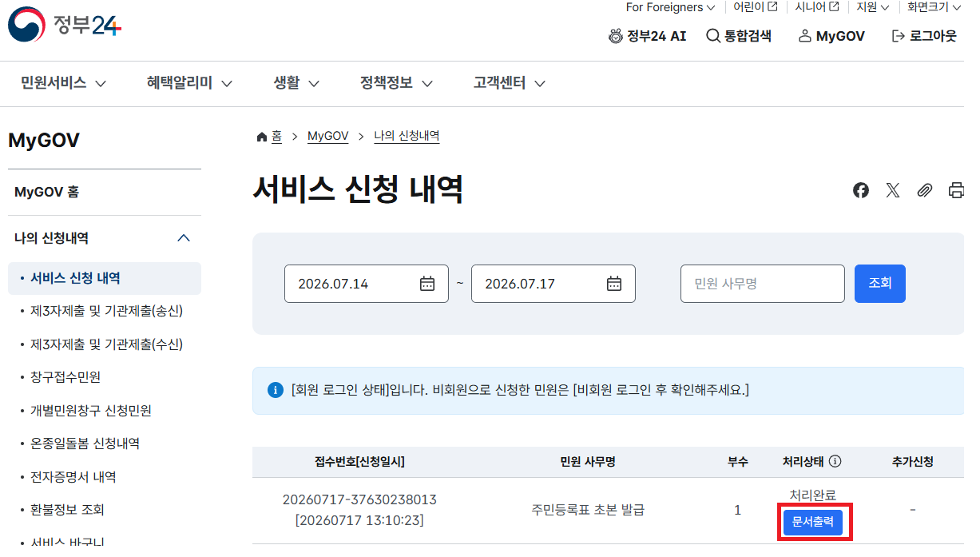Click the 조회 button
Viewport: 980px width, 557px height.
point(880,284)
